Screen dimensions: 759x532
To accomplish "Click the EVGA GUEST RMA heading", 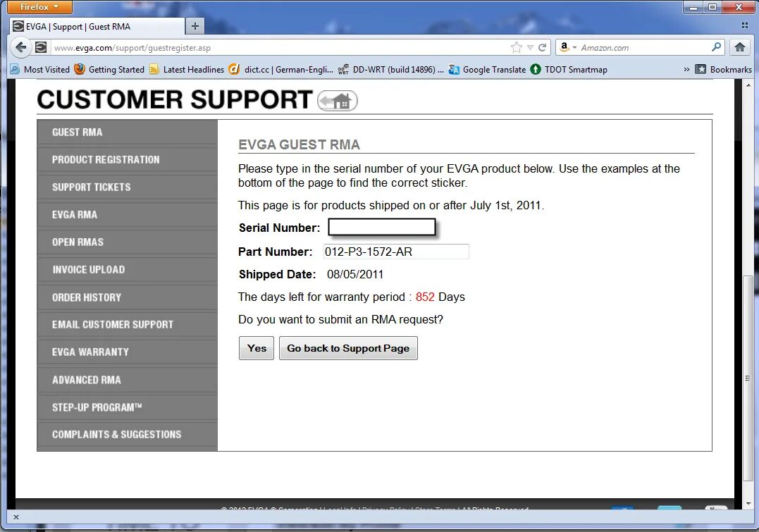I will pyautogui.click(x=299, y=144).
